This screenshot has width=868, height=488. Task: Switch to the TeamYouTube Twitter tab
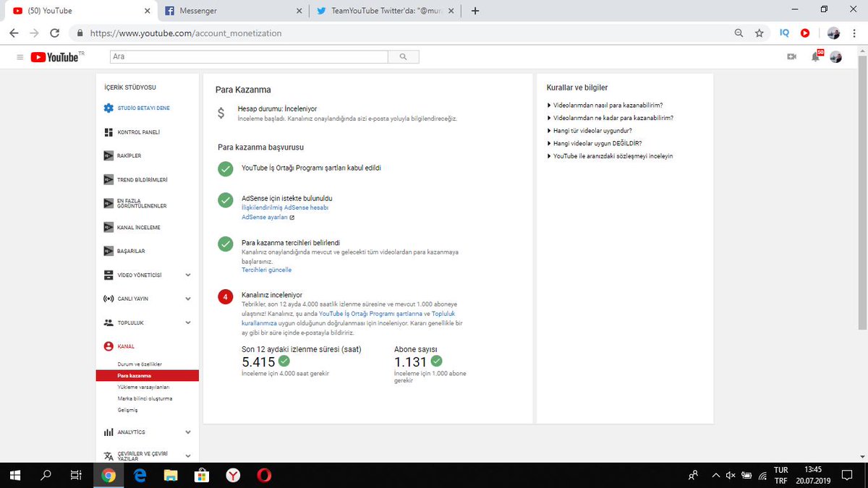point(386,11)
